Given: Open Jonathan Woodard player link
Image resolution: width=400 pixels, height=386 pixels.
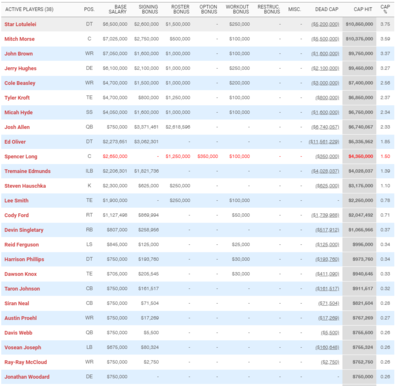Looking at the screenshot, I should pos(27,376).
